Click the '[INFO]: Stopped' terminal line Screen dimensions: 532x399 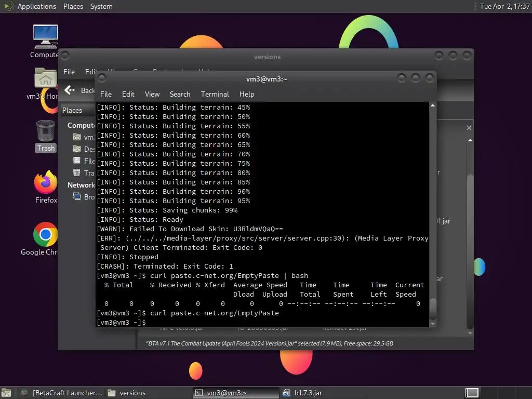point(128,257)
